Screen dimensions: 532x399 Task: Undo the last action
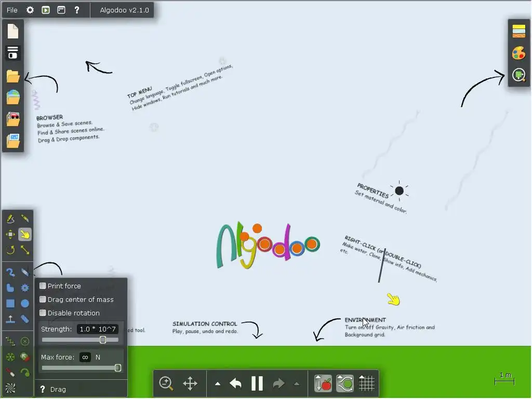point(235,384)
